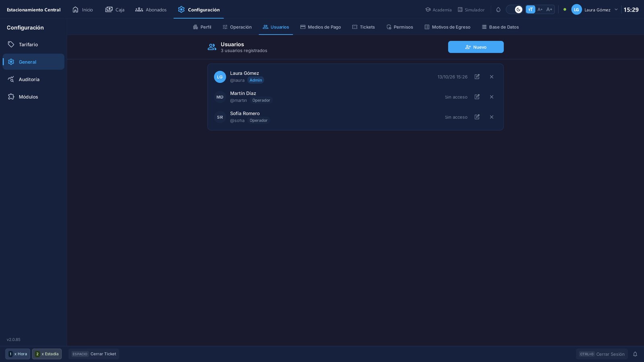Screen dimensions: 644x362
Task: Click the x Hora shortcut button
Action: click(18, 354)
